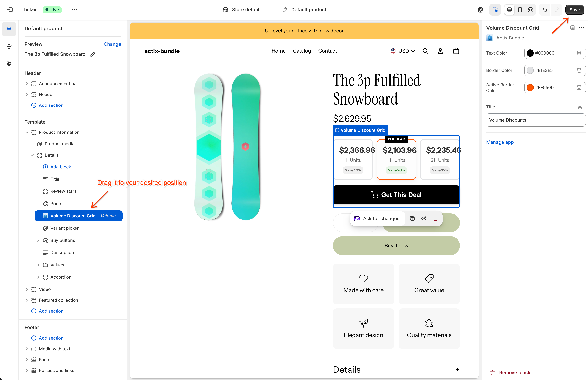This screenshot has height=380, width=588.
Task: Switch to the mobile preview icon
Action: (520, 10)
